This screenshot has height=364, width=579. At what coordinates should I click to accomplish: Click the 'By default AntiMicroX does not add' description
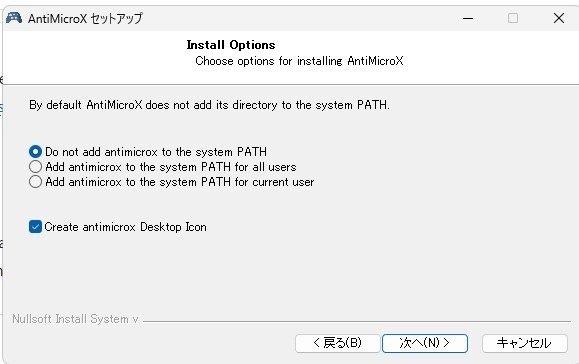209,105
